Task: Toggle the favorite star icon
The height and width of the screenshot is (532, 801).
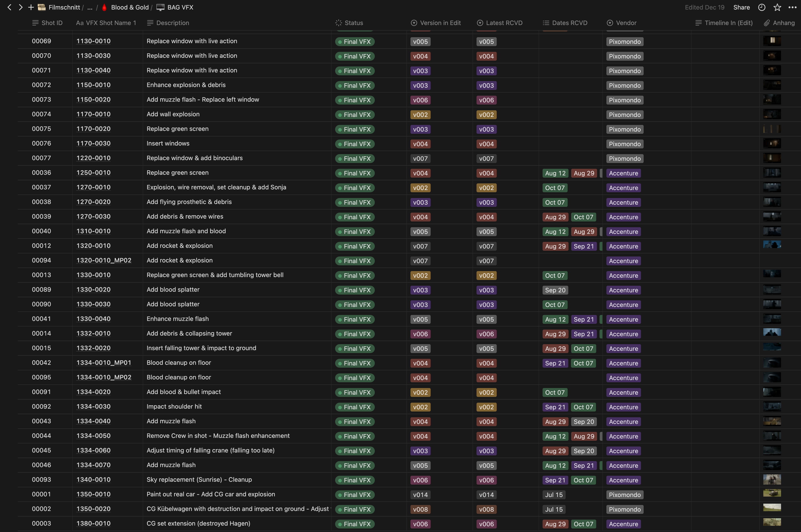Action: [x=777, y=7]
